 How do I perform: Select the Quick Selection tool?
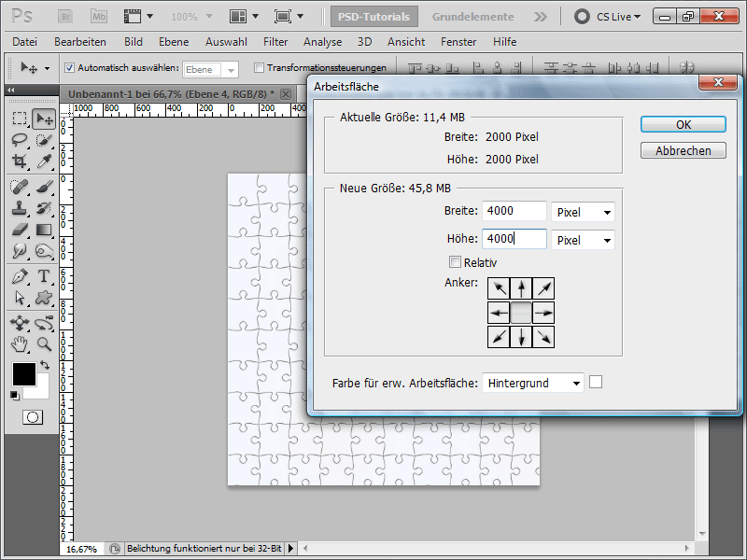tap(44, 139)
